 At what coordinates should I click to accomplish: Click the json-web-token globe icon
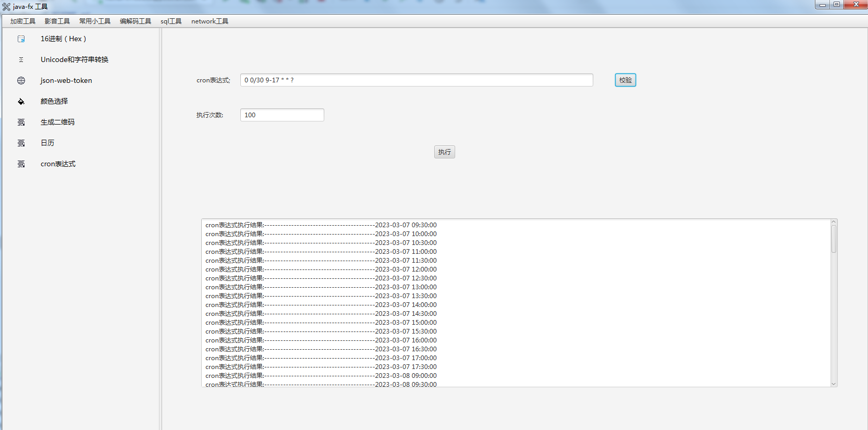21,81
